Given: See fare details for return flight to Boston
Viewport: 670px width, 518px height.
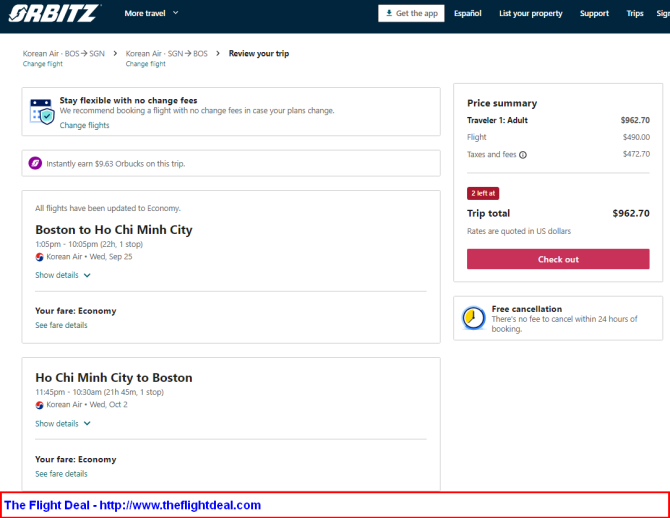Looking at the screenshot, I should coord(61,474).
